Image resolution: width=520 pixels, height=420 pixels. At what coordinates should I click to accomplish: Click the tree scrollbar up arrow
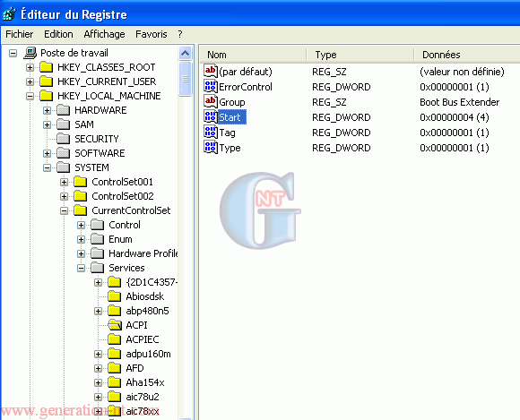click(185, 53)
